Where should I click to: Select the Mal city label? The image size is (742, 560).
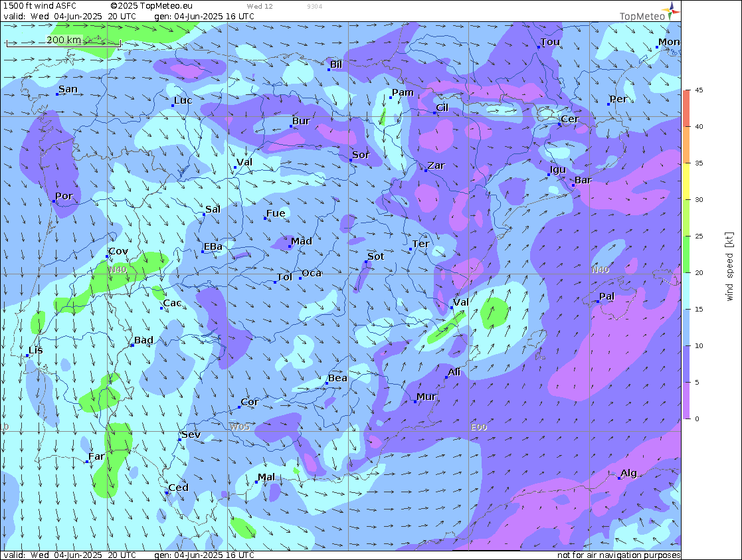tap(266, 477)
